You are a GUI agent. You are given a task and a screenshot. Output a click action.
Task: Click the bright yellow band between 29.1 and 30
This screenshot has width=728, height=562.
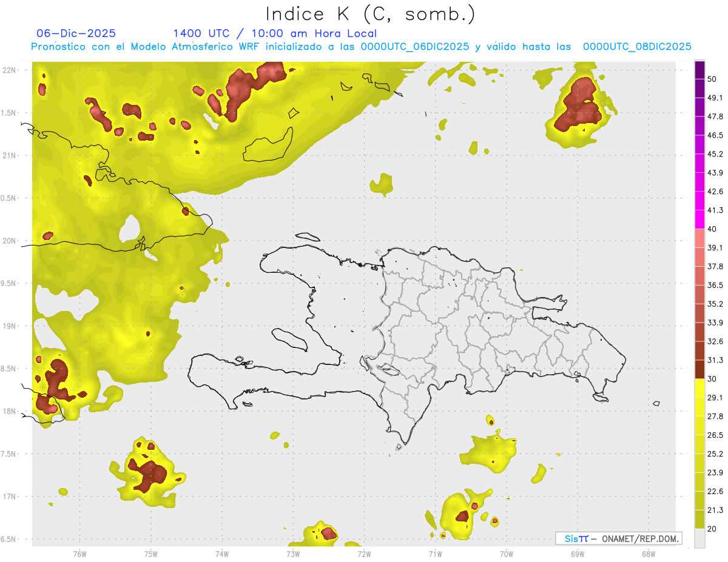(x=699, y=388)
